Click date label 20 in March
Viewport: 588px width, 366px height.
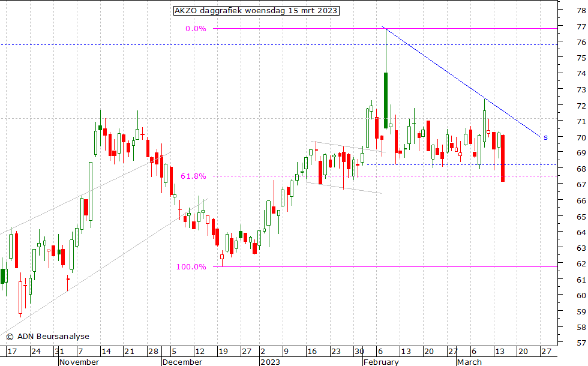(523, 352)
